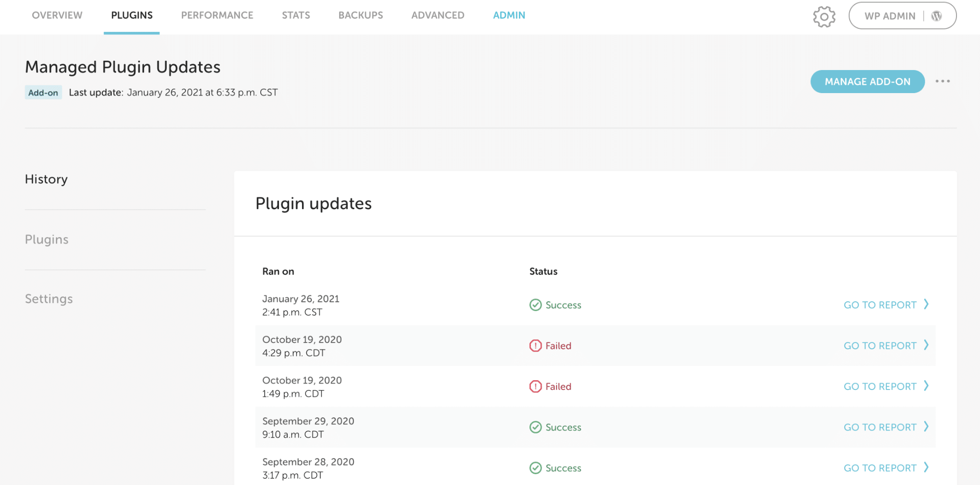Image resolution: width=980 pixels, height=485 pixels.
Task: Expand the chevron for September 29 report
Action: [926, 426]
